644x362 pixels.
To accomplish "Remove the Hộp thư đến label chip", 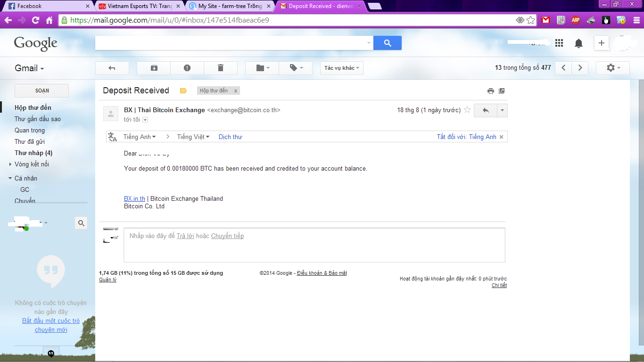I will point(236,90).
